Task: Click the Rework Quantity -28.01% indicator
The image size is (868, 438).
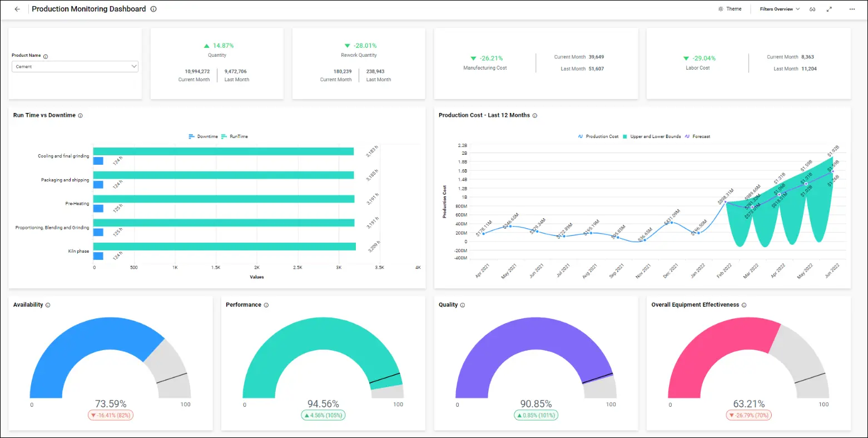Action: coord(360,46)
